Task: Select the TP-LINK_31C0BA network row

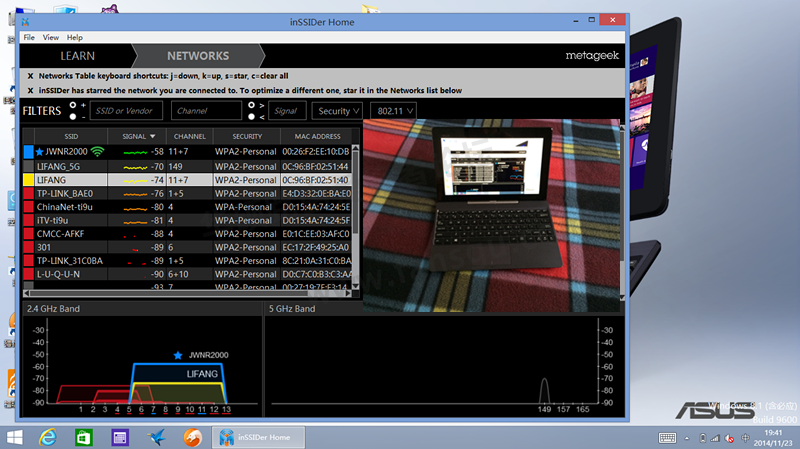Action: coord(188,261)
